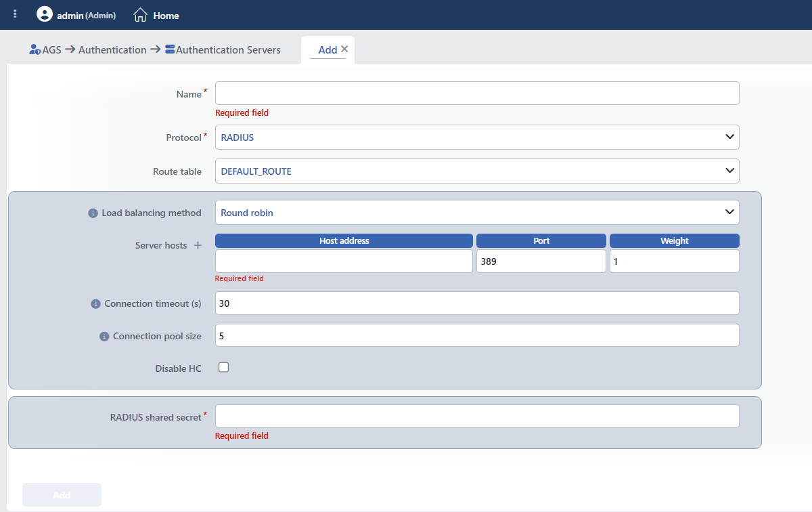812x512 pixels.
Task: Click the Protocol label
Action: pos(184,137)
